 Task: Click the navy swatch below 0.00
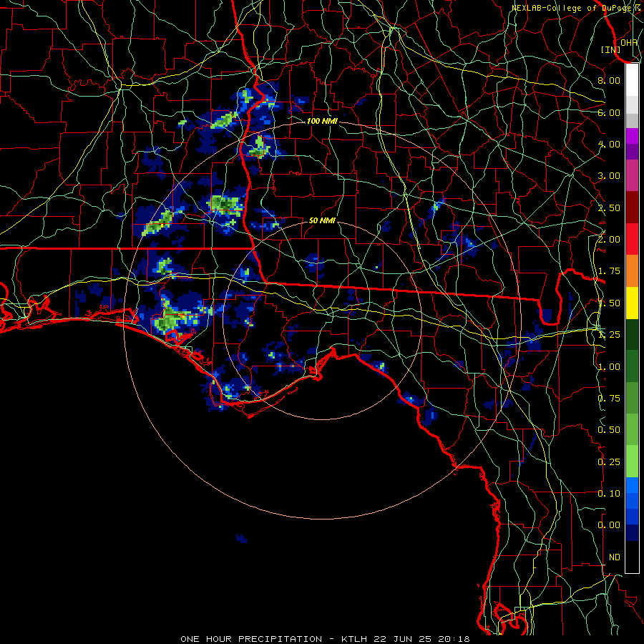(632, 533)
